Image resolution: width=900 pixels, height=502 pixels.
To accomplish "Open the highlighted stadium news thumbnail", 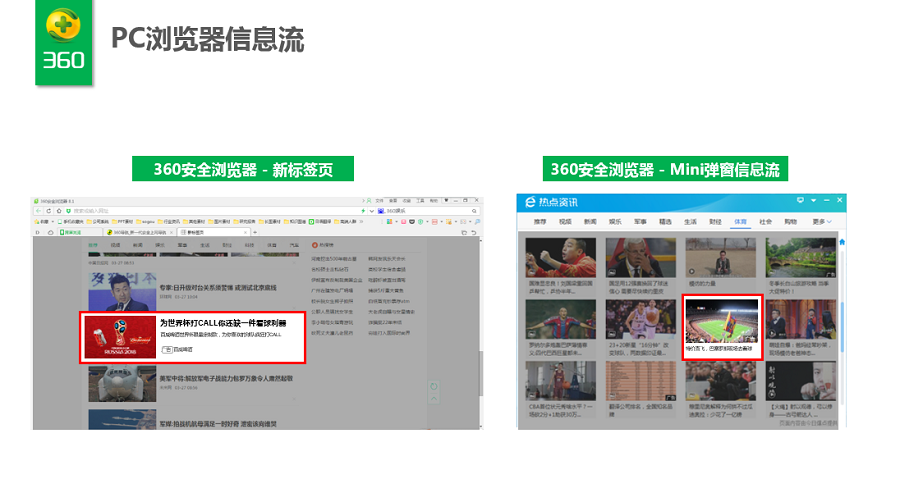I will 720,320.
